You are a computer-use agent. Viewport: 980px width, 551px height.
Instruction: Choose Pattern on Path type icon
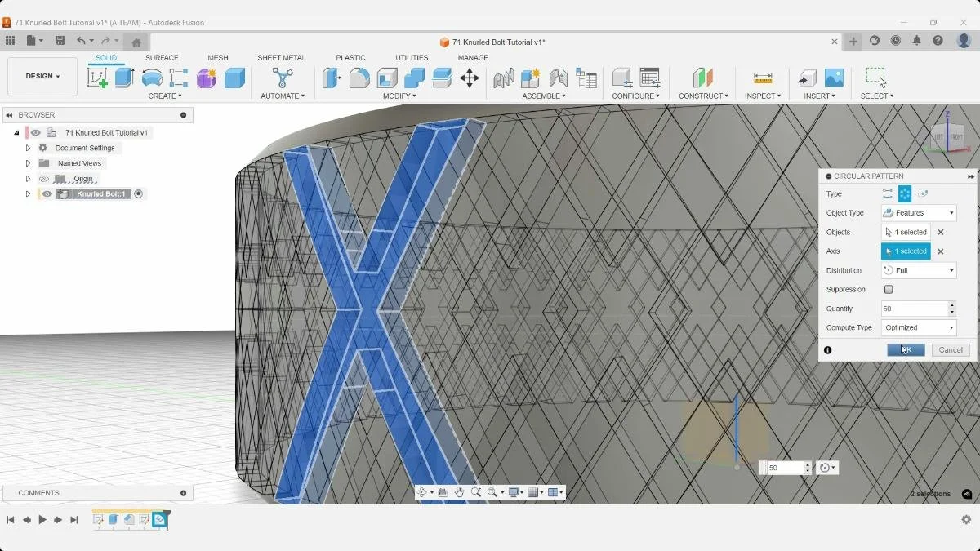click(x=923, y=194)
